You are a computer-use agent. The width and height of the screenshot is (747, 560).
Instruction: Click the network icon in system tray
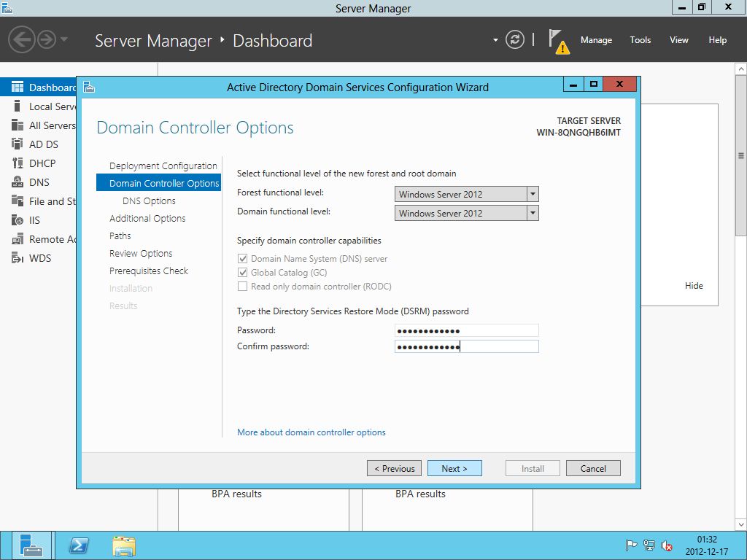(649, 545)
